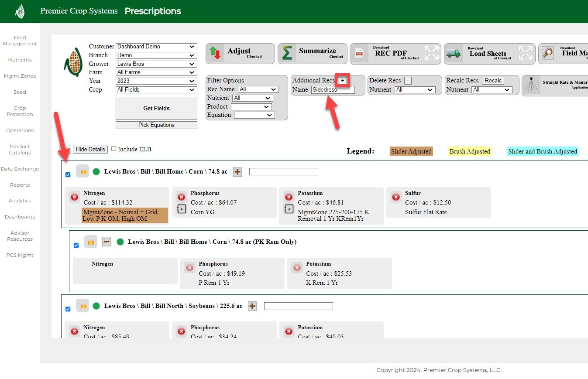Open the Rec Name filter dropdown
The width and height of the screenshot is (588, 379).
[258, 89]
